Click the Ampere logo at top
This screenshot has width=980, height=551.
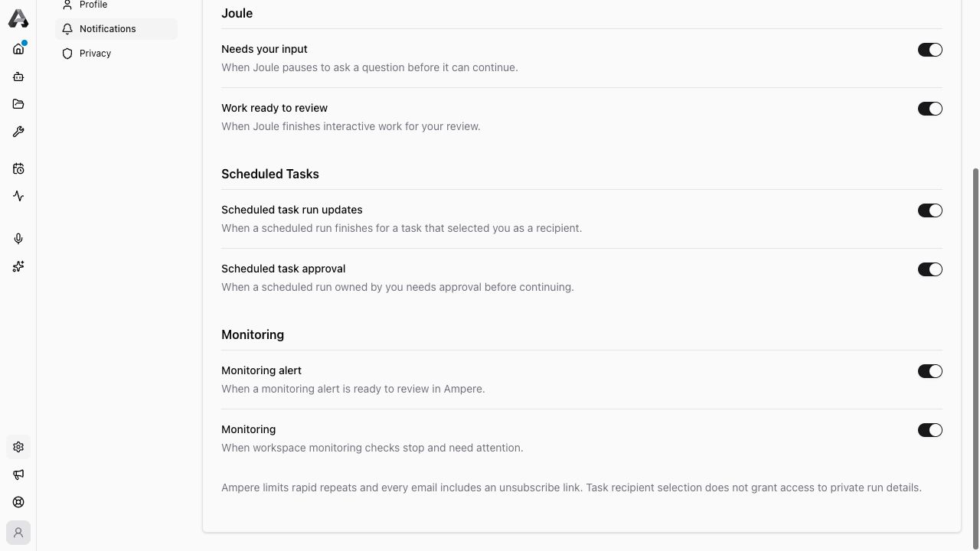pos(18,18)
